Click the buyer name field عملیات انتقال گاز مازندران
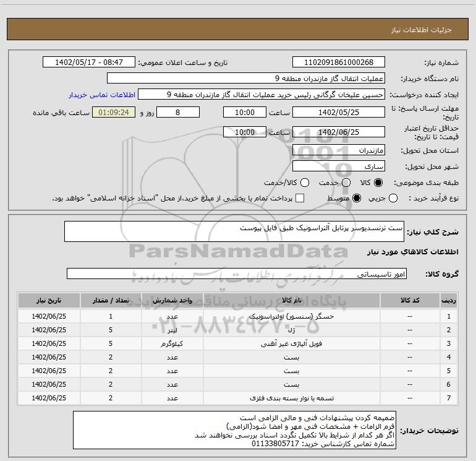Viewport: 476px width, 461px height. tap(246, 79)
